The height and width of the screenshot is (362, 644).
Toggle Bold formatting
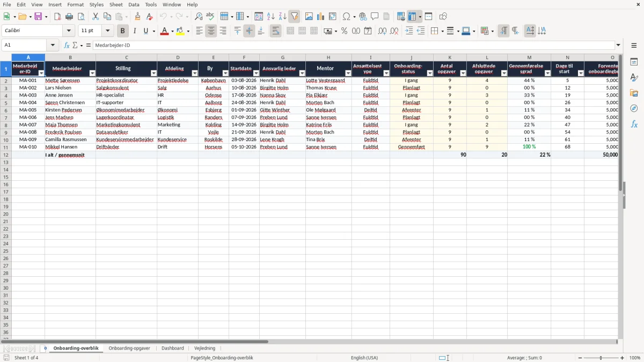click(122, 31)
